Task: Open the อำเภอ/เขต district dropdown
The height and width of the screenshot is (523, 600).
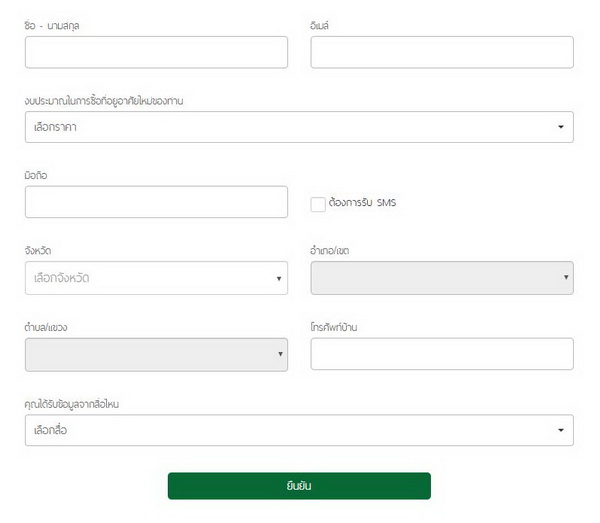Action: 442,278
